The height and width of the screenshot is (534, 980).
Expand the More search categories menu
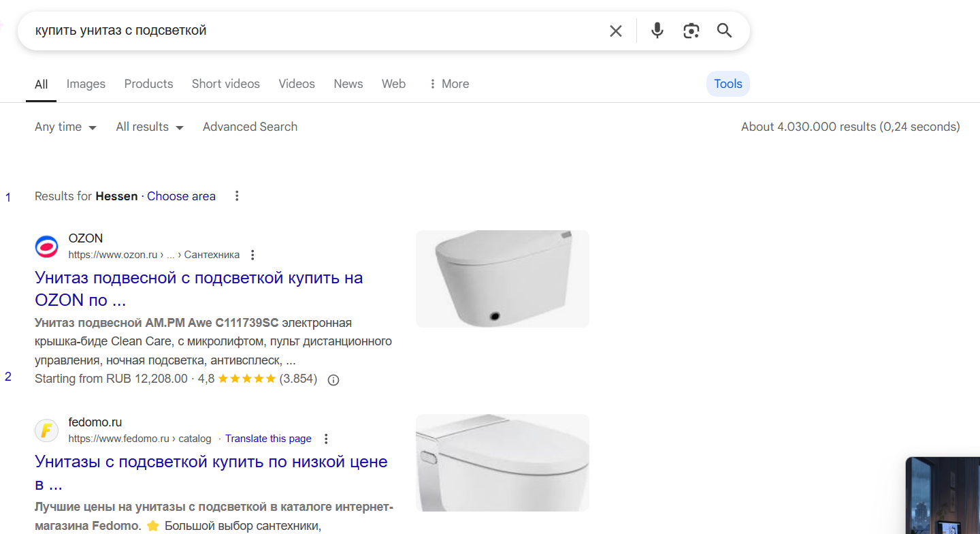tap(448, 84)
